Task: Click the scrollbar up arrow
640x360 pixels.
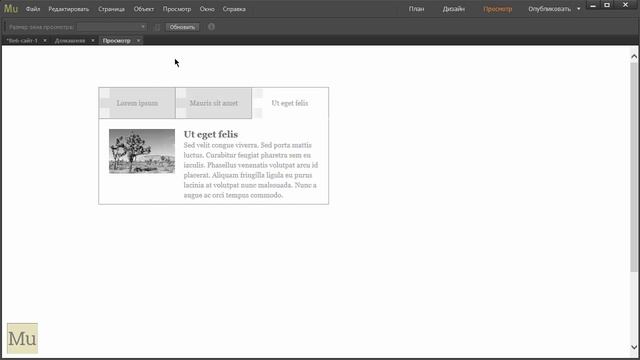Action: [634, 56]
